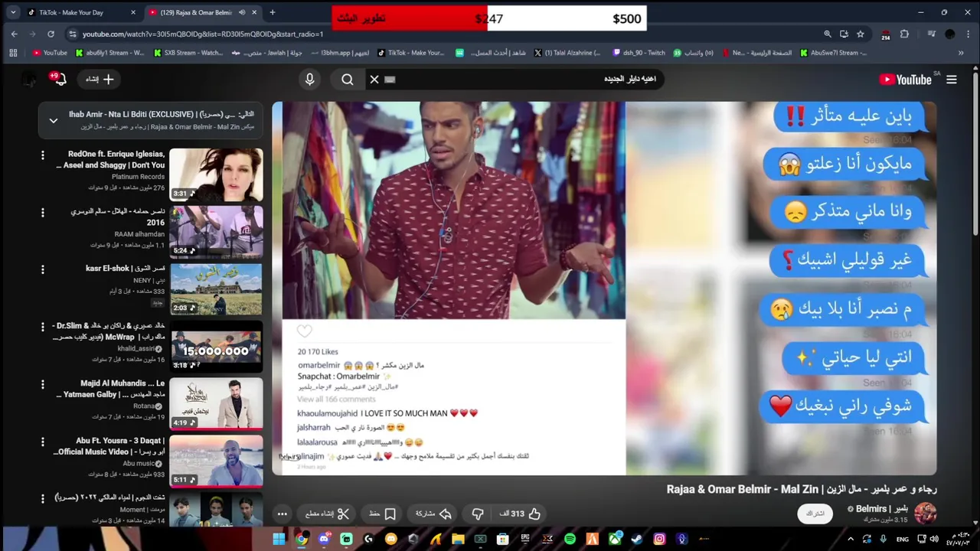Bookmark this page with star icon
This screenshot has height=551, width=980.
[x=861, y=34]
